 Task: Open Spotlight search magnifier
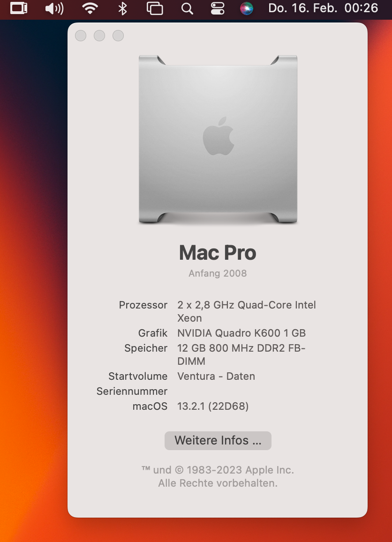pos(187,8)
